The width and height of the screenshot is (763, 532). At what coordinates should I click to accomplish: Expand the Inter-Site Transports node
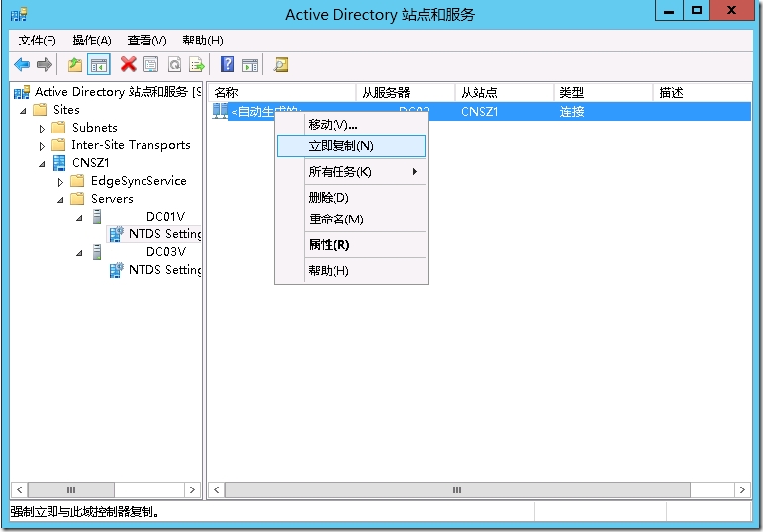42,146
